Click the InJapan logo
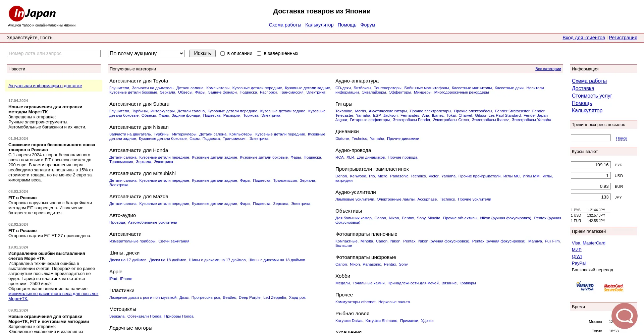Screen dimensions: 644x333 [x=32, y=13]
